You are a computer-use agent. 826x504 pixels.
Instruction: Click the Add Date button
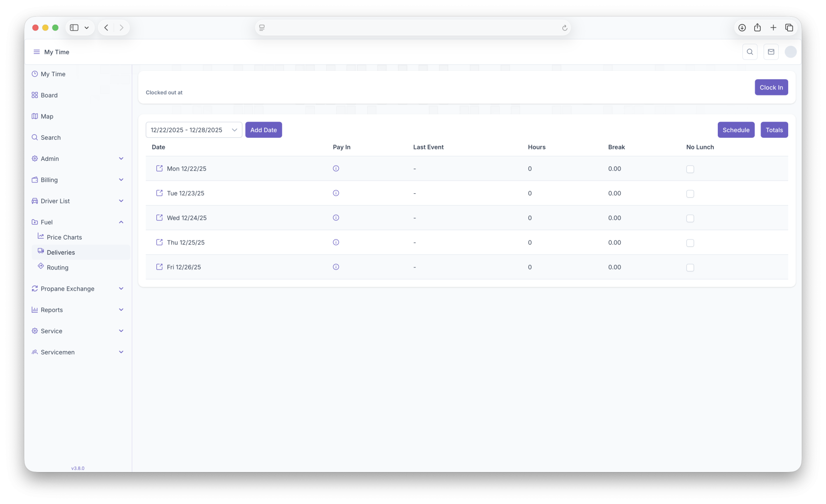point(264,130)
